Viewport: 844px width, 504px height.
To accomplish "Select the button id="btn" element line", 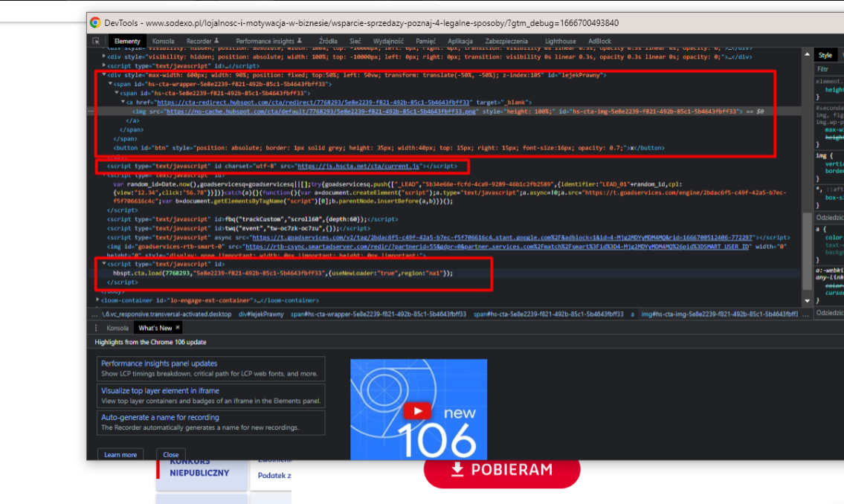I will [x=389, y=148].
